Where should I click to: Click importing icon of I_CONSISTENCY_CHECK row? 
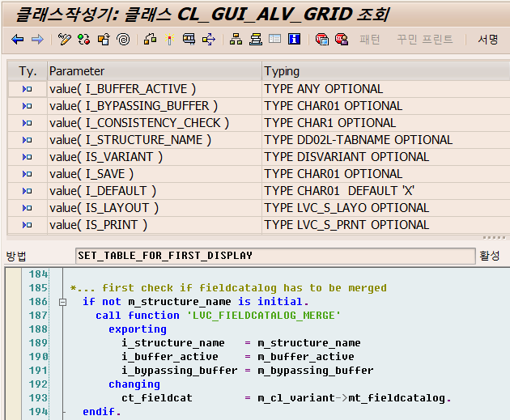27,123
